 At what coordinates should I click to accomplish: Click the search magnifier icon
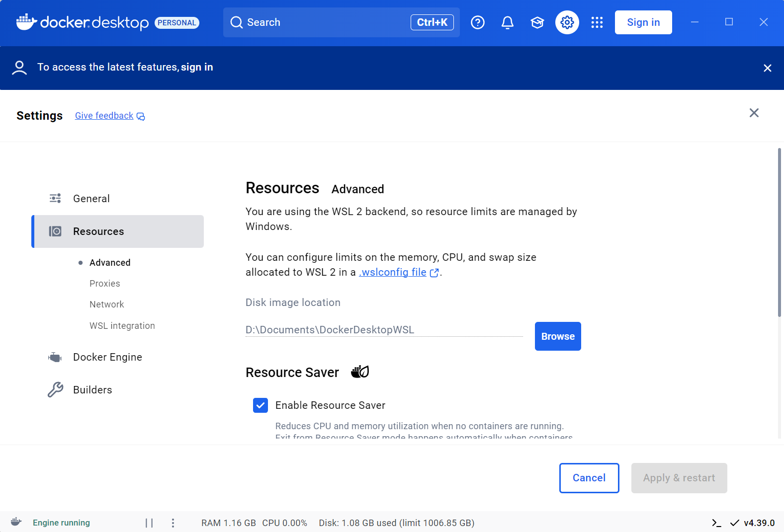pyautogui.click(x=237, y=22)
